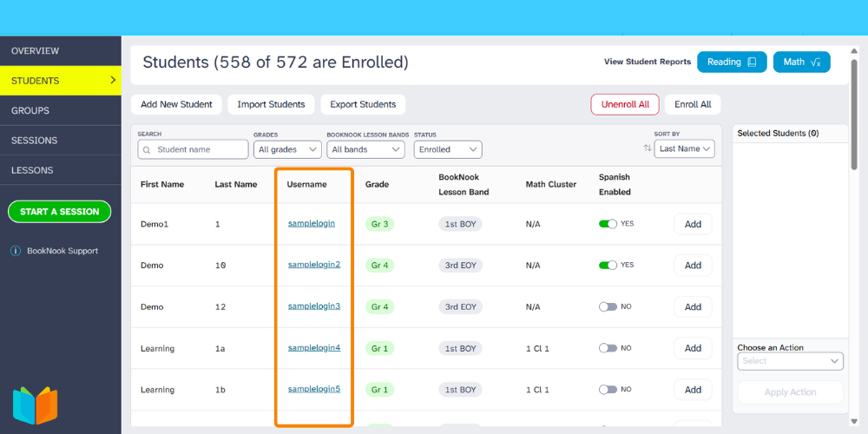The height and width of the screenshot is (434, 868).
Task: Add student Learning 1b to selection
Action: 693,390
